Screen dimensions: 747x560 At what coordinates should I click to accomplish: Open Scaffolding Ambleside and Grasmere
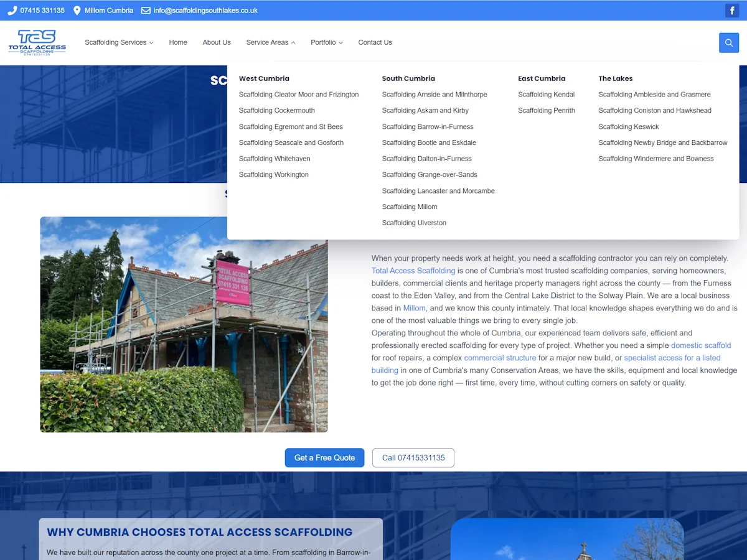(x=654, y=95)
